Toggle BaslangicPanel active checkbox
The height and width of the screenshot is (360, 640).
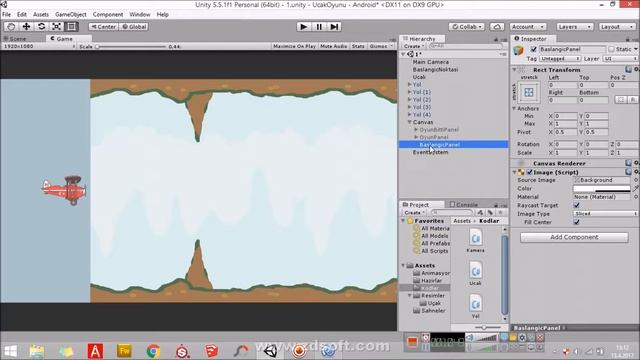533,49
